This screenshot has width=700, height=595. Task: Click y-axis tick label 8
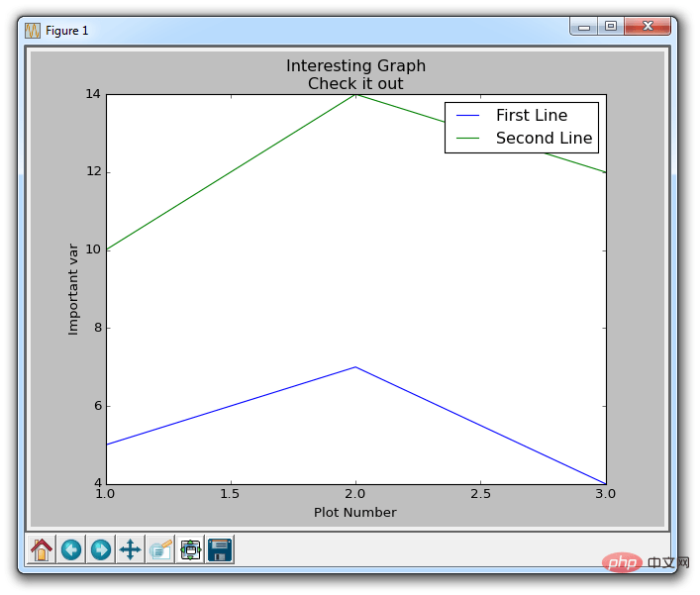[97, 328]
